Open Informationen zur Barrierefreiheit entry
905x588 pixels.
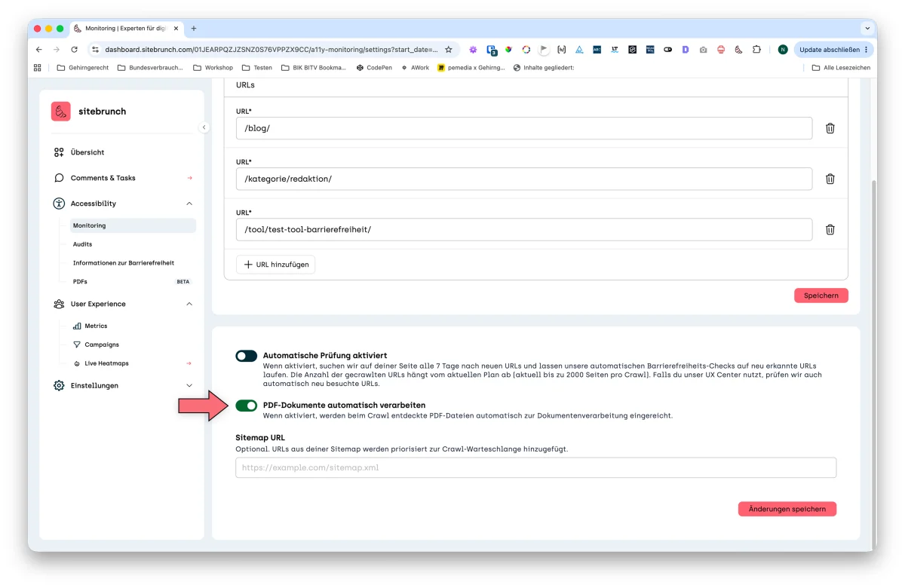124,263
